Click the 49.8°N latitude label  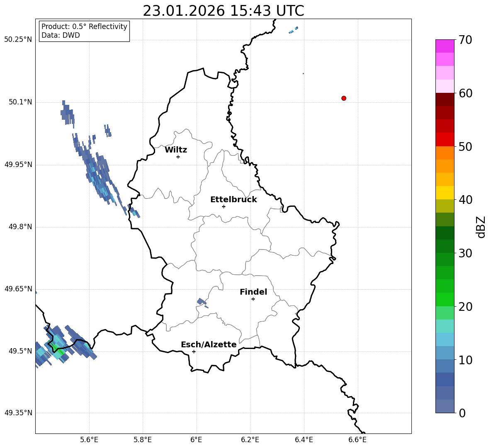(x=20, y=227)
